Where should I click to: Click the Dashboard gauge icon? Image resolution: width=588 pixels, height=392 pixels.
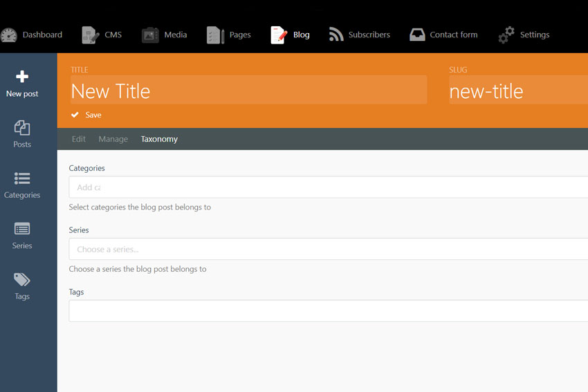pos(8,35)
